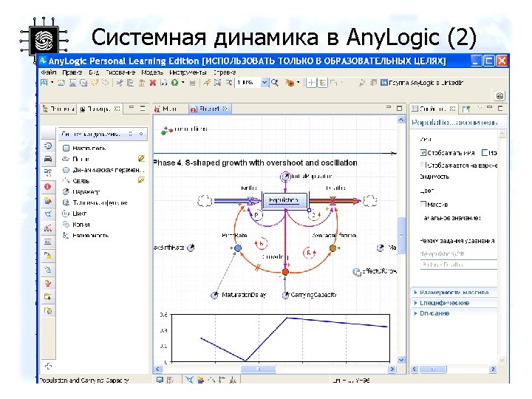532x399 pixels.
Task: Select Динамическая переменная palette item
Action: [103, 170]
